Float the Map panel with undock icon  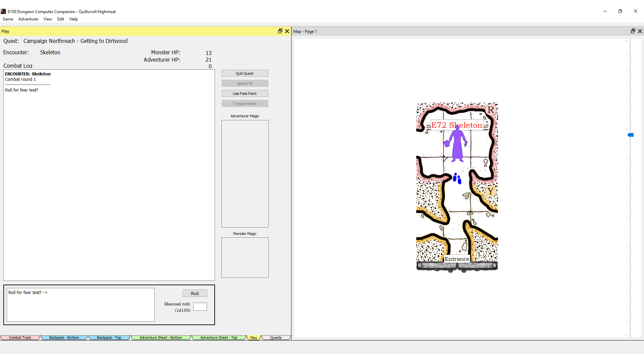pyautogui.click(x=633, y=31)
